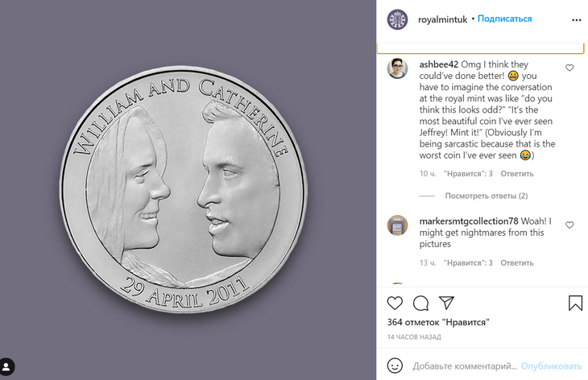The height and width of the screenshot is (380, 588).
Task: View the 364 likes list
Action: click(x=438, y=322)
